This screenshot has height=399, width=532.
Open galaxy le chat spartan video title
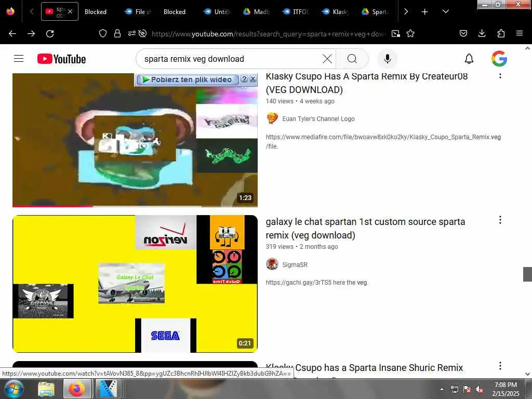(365, 229)
